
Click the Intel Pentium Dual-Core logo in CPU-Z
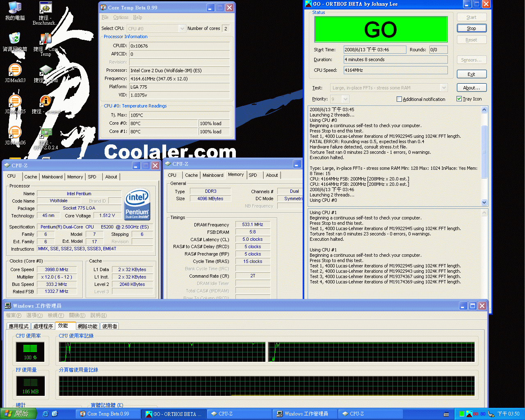coord(137,204)
